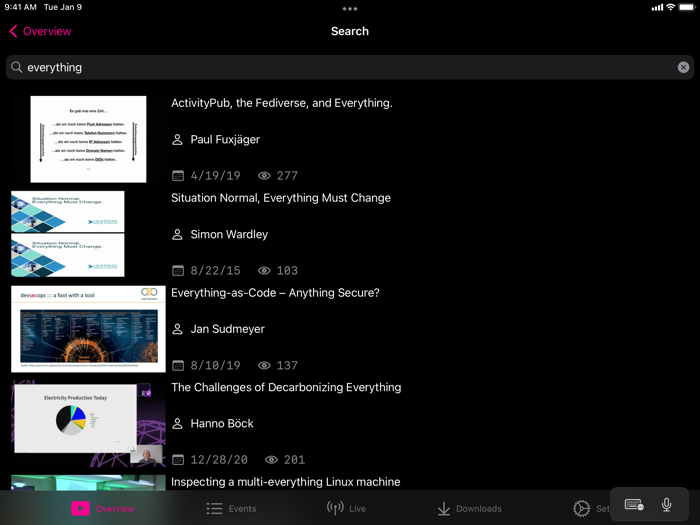Open the keyboard options button
The image size is (700, 525).
point(634,505)
